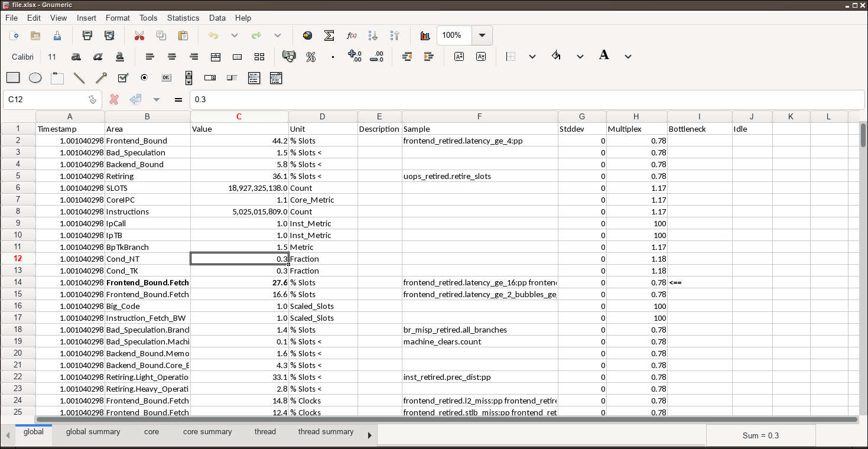Cut selection with scissors icon

[x=139, y=35]
